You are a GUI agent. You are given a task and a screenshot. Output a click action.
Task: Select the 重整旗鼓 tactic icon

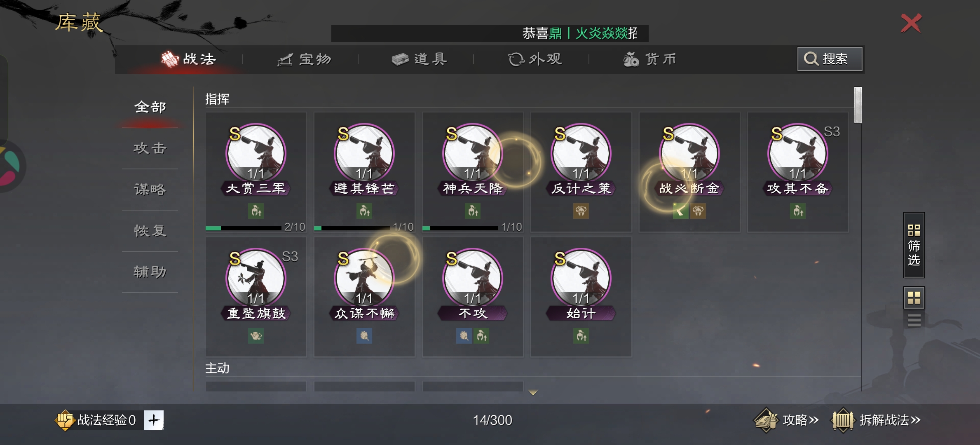pyautogui.click(x=256, y=278)
